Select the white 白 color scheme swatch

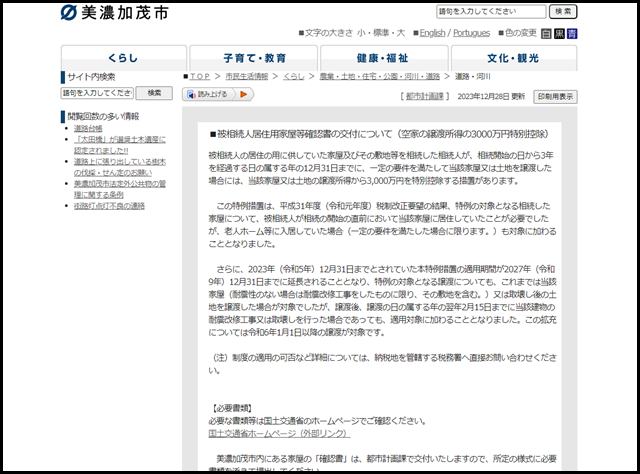pyautogui.click(x=546, y=33)
